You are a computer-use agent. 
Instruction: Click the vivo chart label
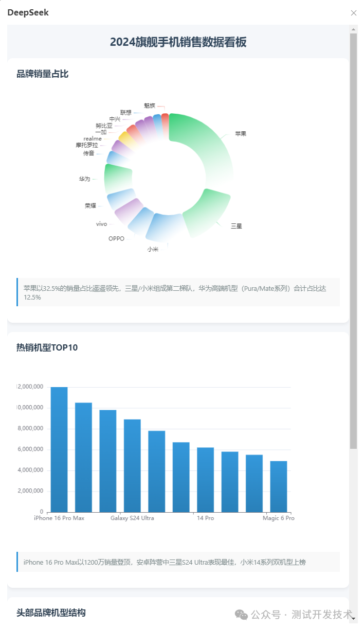[101, 224]
